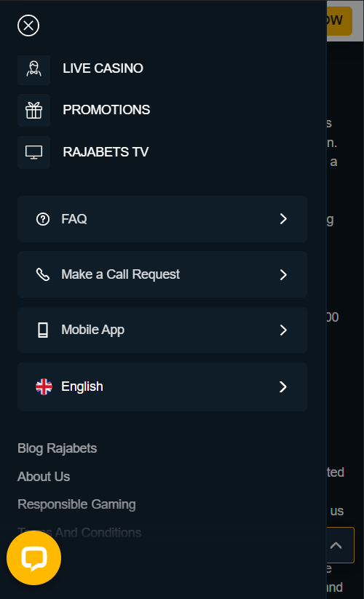The width and height of the screenshot is (364, 599).
Task: Click the Promotions gift box icon
Action: click(x=33, y=111)
